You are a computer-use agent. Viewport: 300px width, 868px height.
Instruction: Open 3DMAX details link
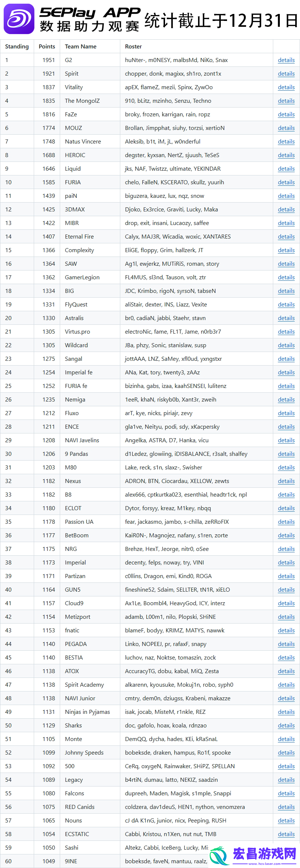point(286,210)
